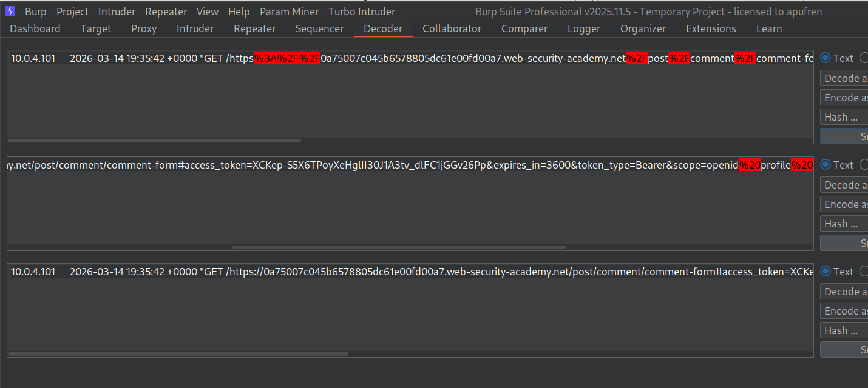Viewport: 868px width, 388px height.
Task: Select Text radio button in third decoder panel
Action: click(826, 272)
